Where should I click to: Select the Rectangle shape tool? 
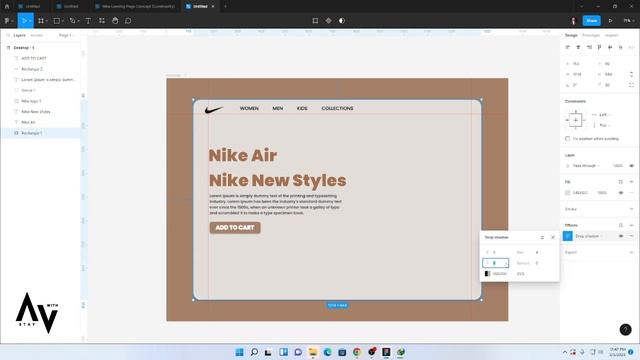(x=57, y=20)
